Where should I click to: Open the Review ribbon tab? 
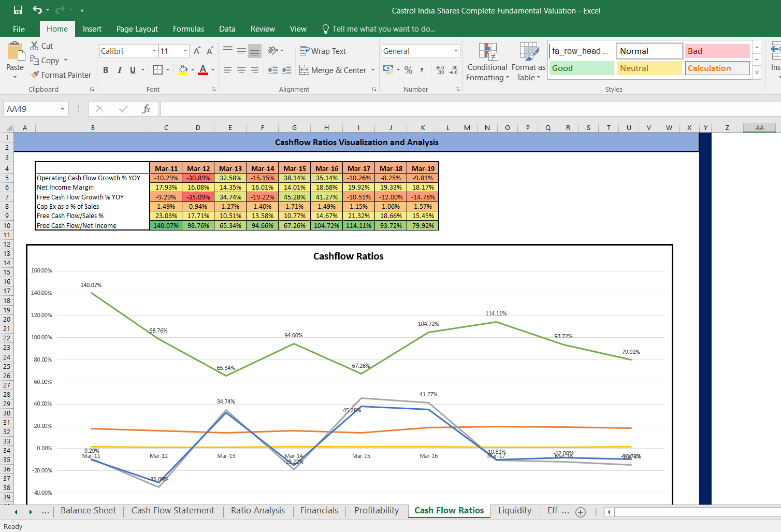point(263,29)
